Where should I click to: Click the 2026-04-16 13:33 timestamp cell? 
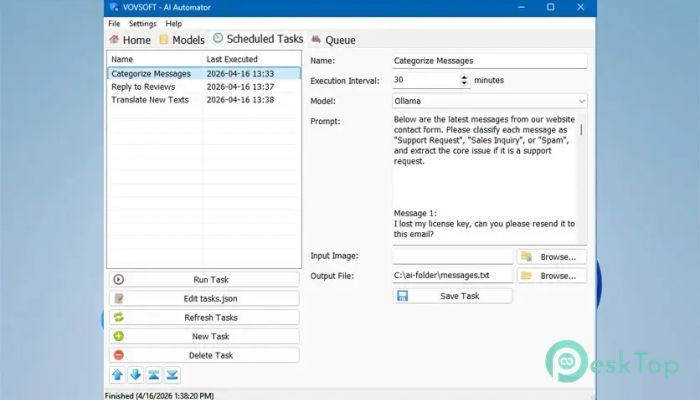[x=240, y=74]
